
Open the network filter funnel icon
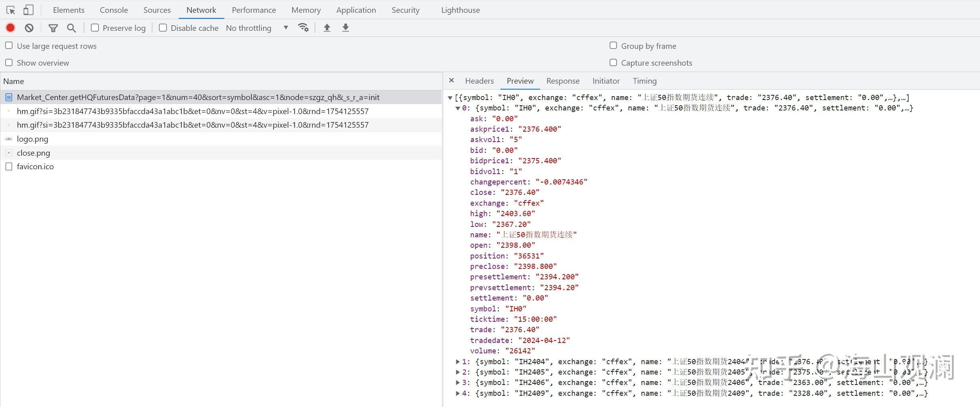pyautogui.click(x=53, y=28)
